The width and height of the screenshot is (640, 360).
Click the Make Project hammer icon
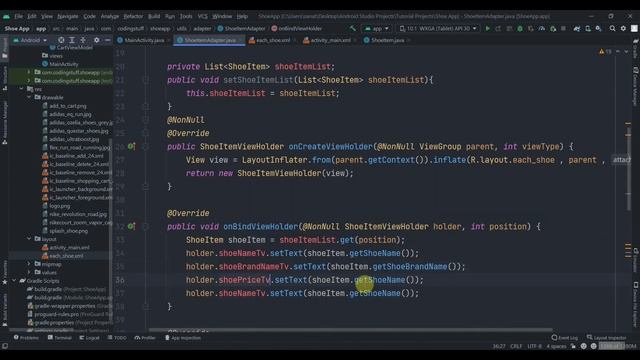click(x=353, y=29)
